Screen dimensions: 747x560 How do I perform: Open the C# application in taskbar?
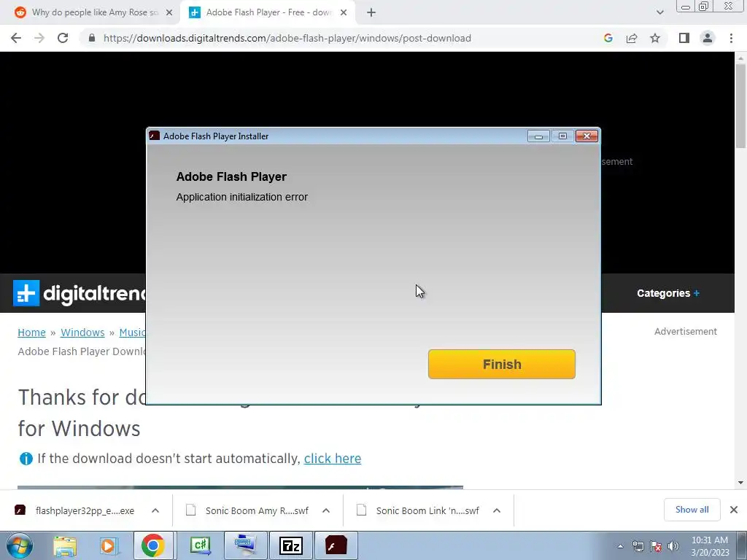tap(200, 545)
